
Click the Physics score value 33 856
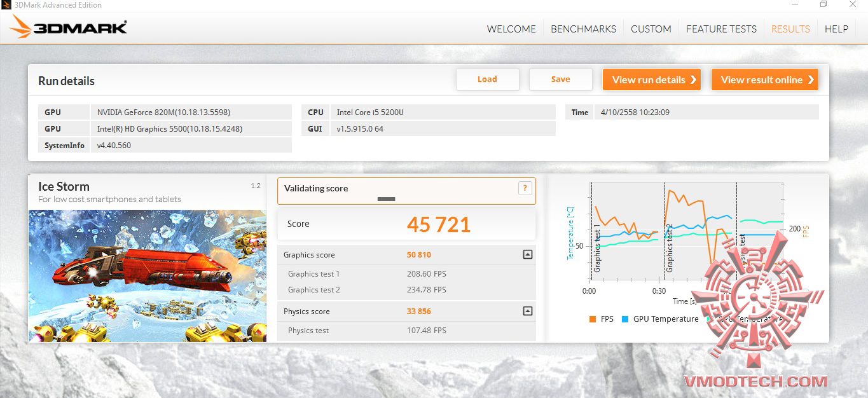(419, 311)
